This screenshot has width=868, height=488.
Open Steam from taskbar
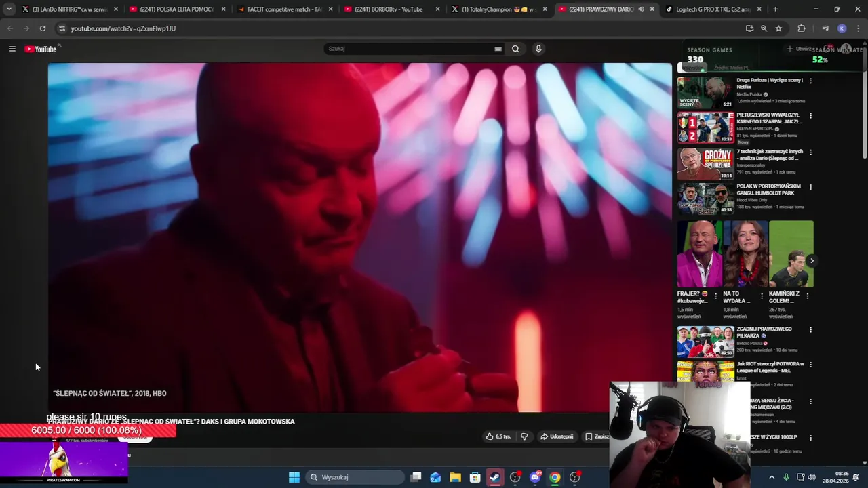495,477
